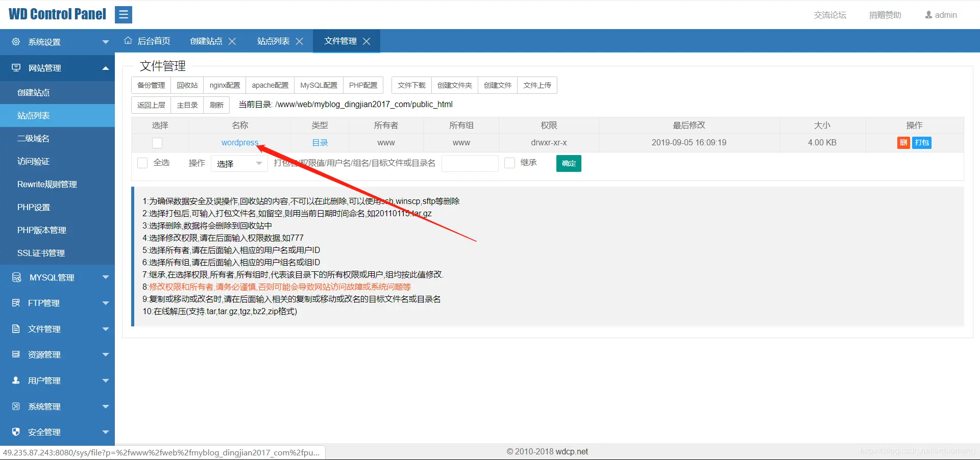Open PHP版本管理 in the sidebar
Viewport: 980px width, 460px height.
click(57, 230)
